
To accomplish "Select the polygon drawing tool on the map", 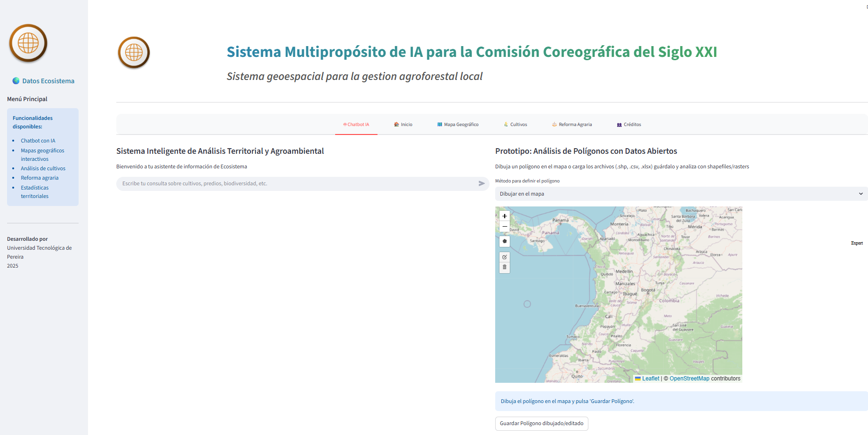I will pyautogui.click(x=504, y=241).
